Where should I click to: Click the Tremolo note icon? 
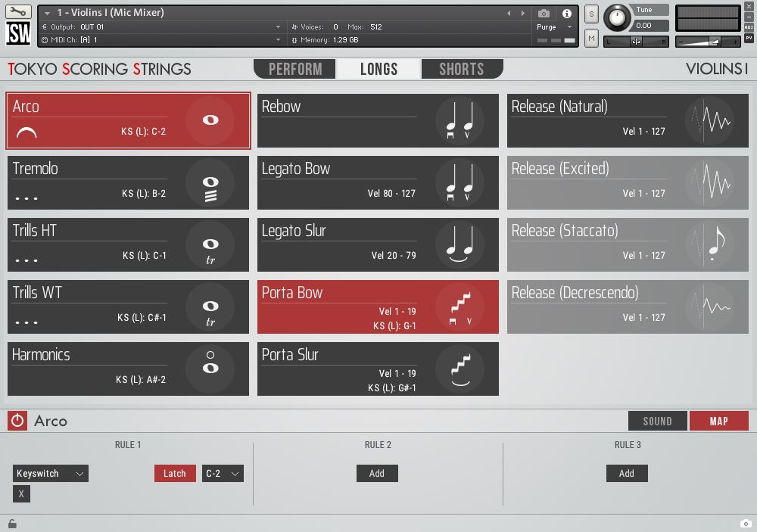(x=210, y=182)
